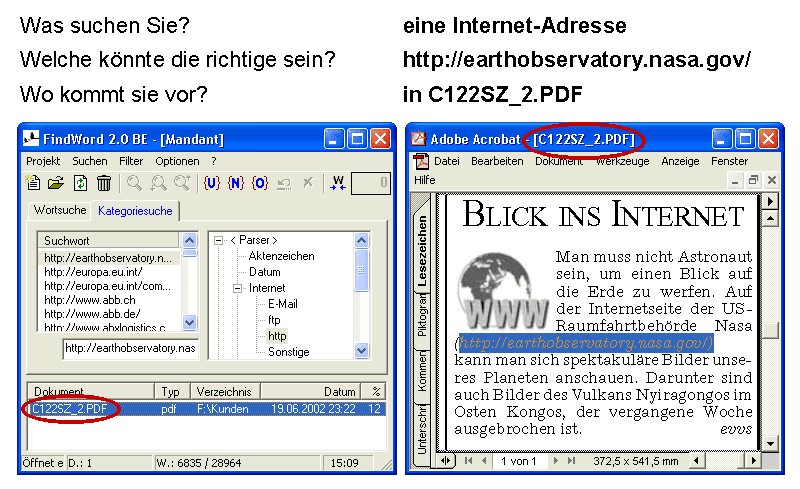Click the first magnifier search icon

134,182
